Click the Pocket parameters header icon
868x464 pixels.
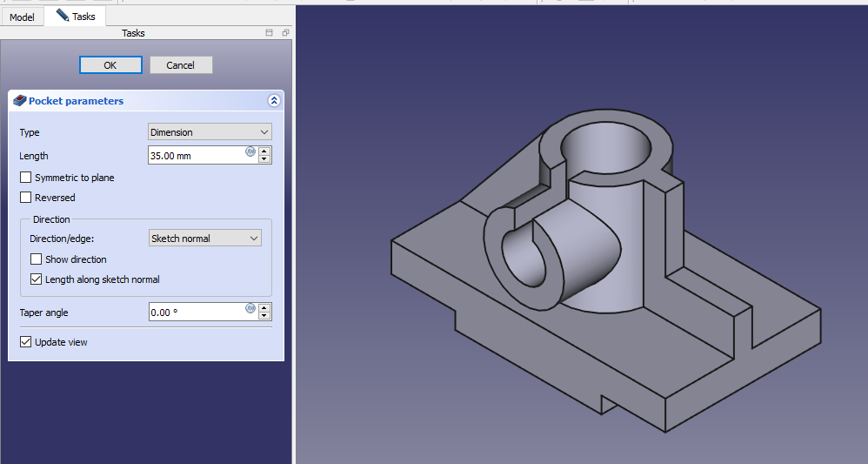coord(19,101)
